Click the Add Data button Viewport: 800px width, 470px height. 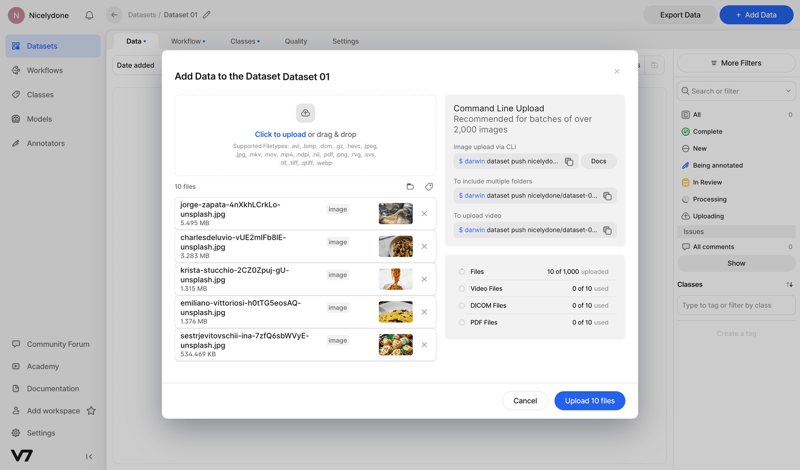(x=756, y=15)
